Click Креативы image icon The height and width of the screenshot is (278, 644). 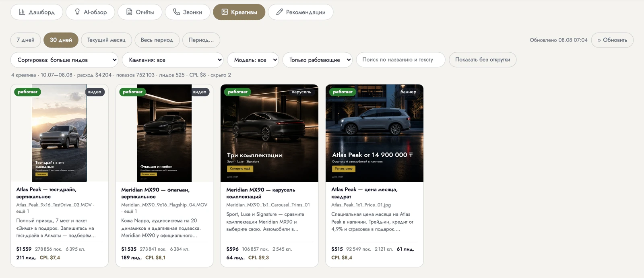(x=225, y=12)
